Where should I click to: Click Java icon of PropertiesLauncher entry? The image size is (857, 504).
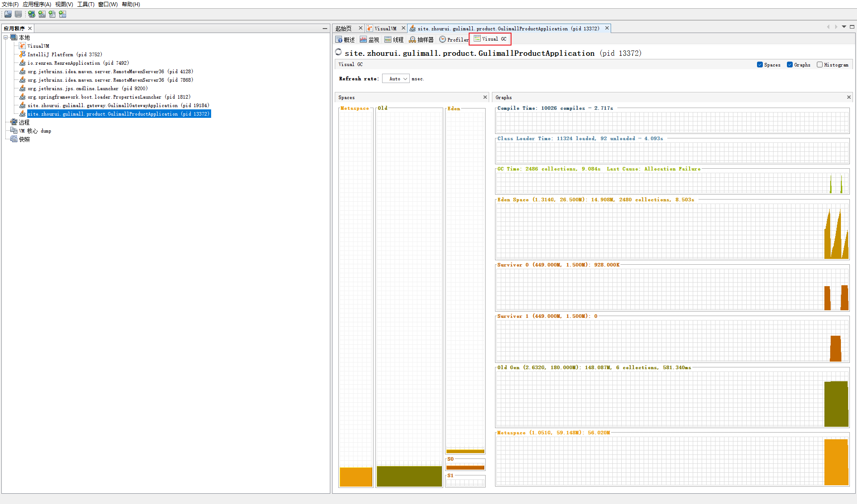coord(22,97)
